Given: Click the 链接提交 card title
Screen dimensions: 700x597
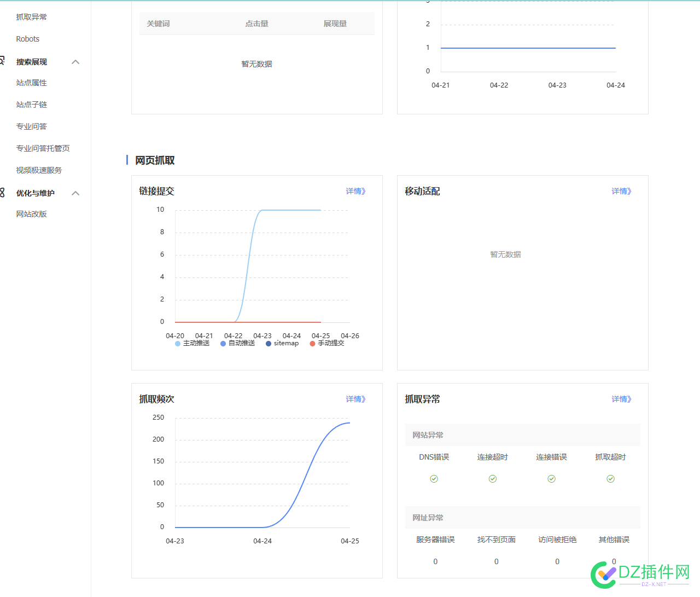Looking at the screenshot, I should click(156, 191).
